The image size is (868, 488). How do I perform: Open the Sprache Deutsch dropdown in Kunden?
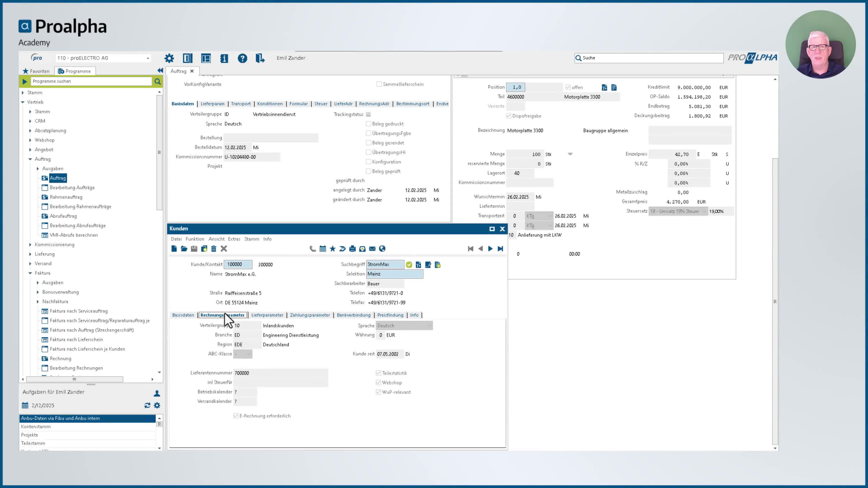pyautogui.click(x=404, y=326)
